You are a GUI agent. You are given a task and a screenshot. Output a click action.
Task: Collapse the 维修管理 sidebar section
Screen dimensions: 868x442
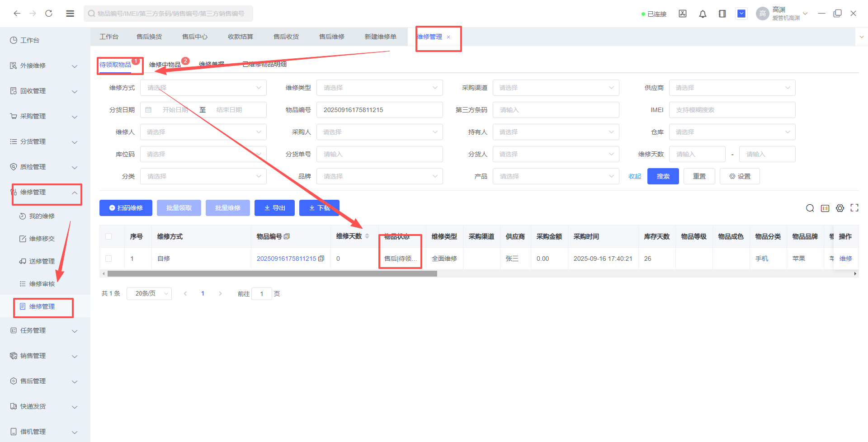coord(75,193)
